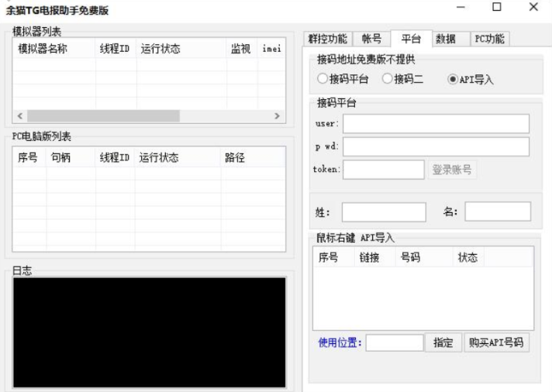Maximize the application window
The height and width of the screenshot is (392, 552).
(x=497, y=7)
